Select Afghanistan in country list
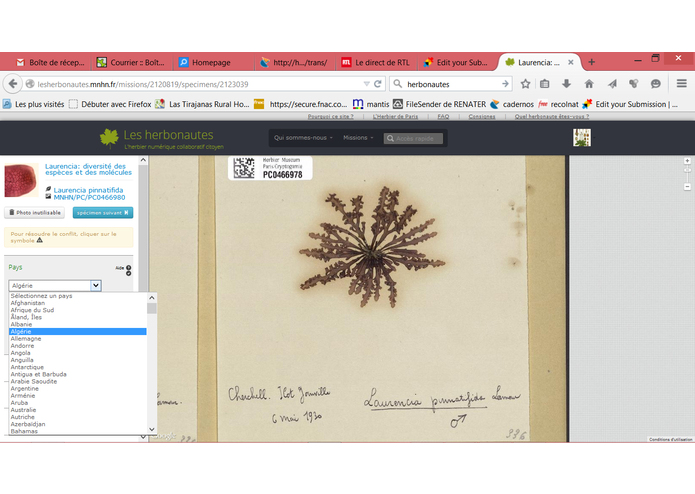695x494 pixels. pyautogui.click(x=78, y=303)
